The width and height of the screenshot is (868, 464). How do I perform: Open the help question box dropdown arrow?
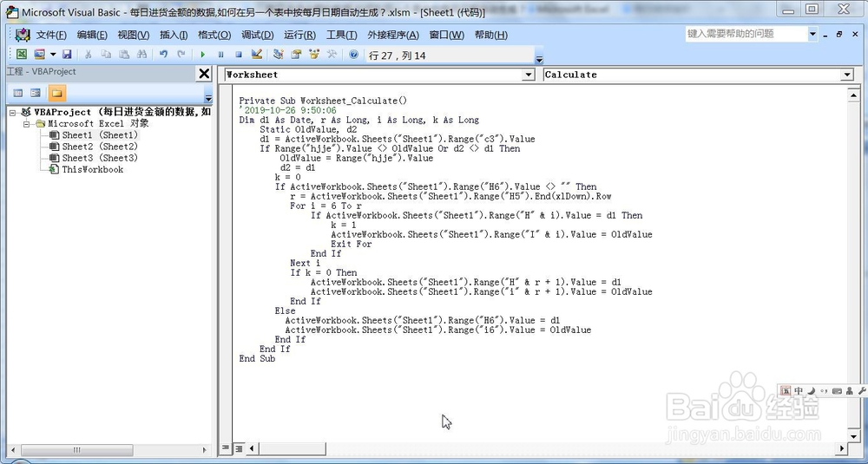[x=812, y=34]
